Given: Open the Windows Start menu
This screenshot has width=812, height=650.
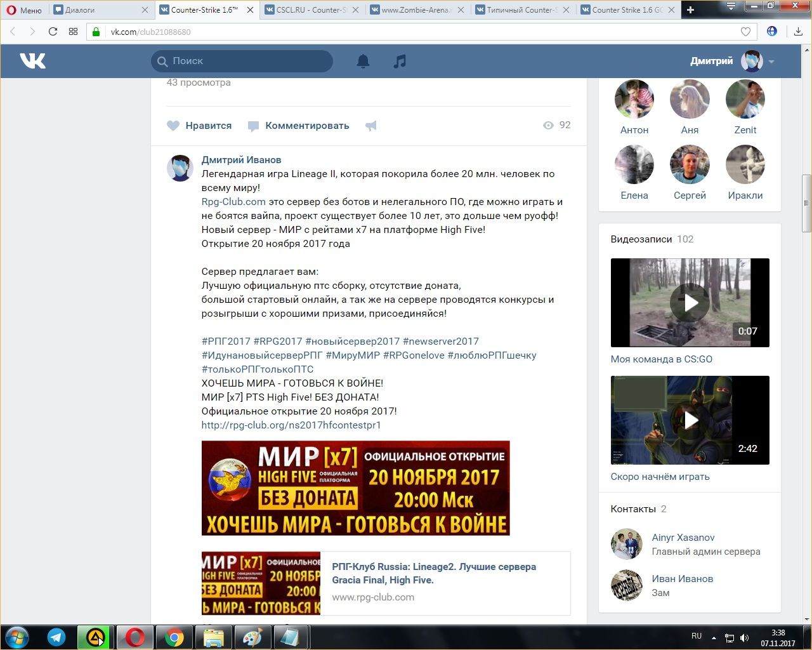Looking at the screenshot, I should point(17,637).
